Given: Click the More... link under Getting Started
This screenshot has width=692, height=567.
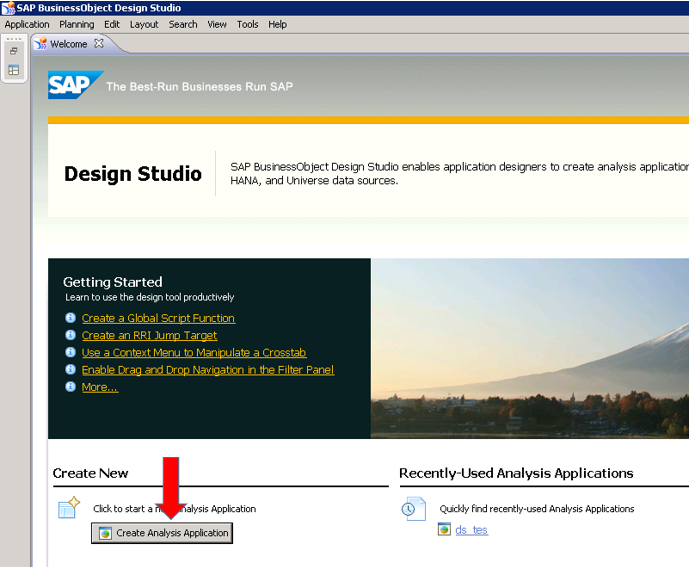Looking at the screenshot, I should click(x=100, y=387).
